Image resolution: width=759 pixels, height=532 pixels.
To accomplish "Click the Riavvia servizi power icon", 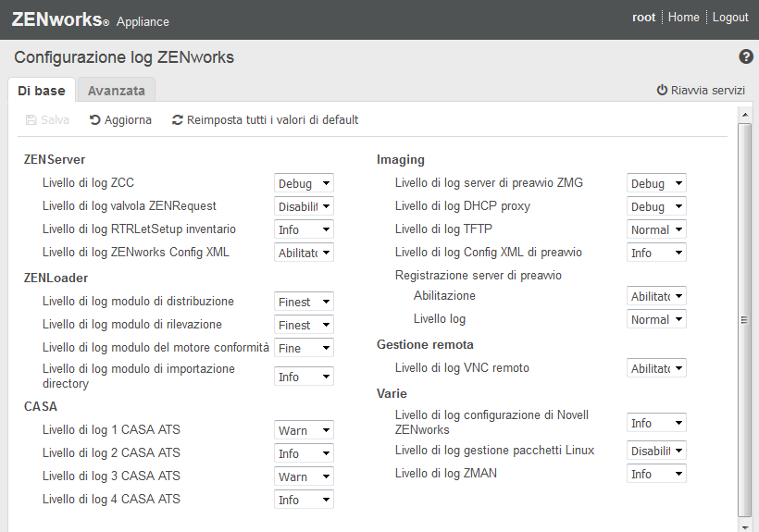I will (x=662, y=90).
